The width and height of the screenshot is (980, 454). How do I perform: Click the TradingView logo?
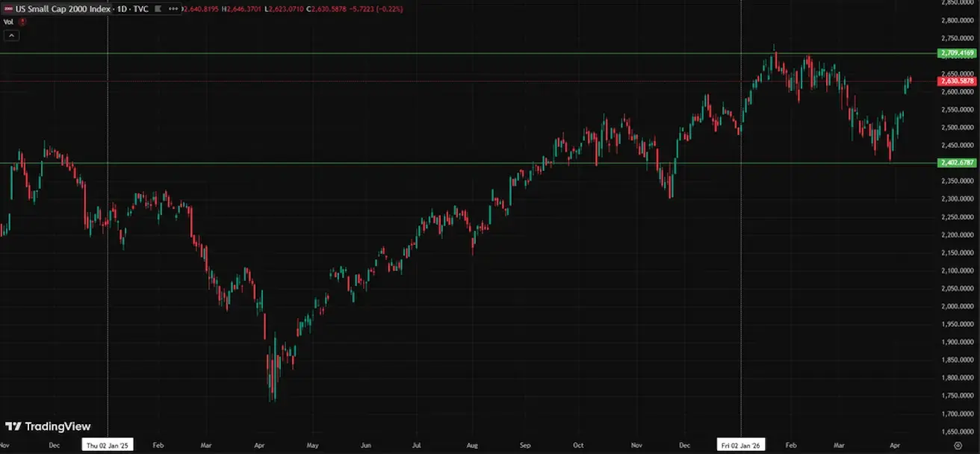(x=48, y=426)
